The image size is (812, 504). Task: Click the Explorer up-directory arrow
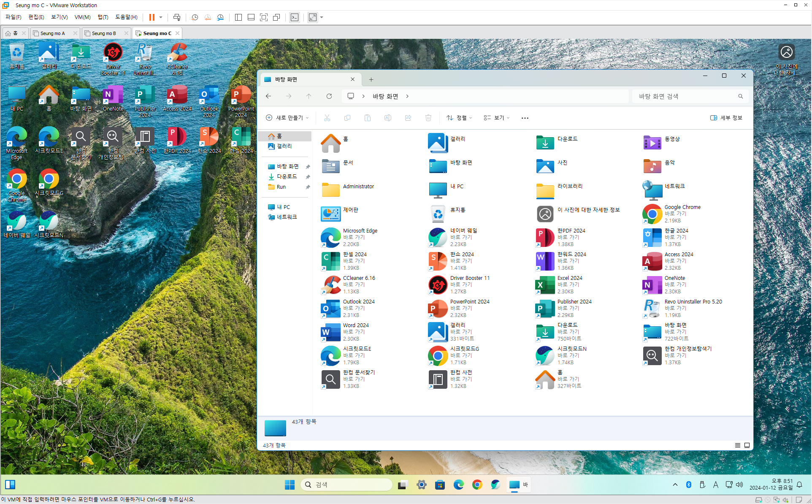click(x=309, y=96)
